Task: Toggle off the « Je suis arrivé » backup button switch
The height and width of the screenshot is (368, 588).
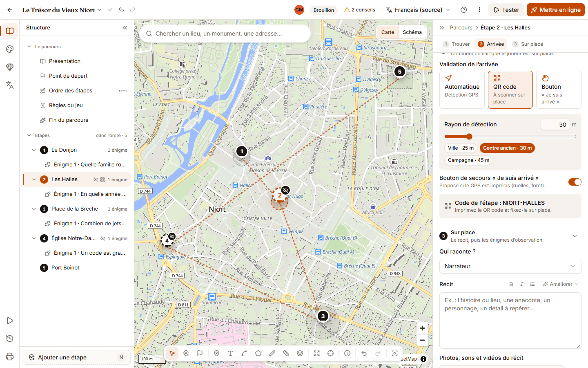Action: tap(575, 182)
